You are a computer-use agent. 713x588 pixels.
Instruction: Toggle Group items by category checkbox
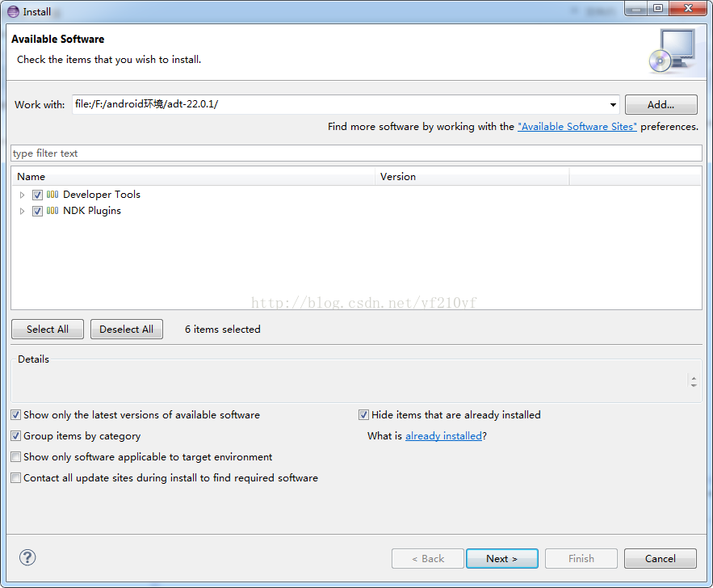tap(16, 435)
